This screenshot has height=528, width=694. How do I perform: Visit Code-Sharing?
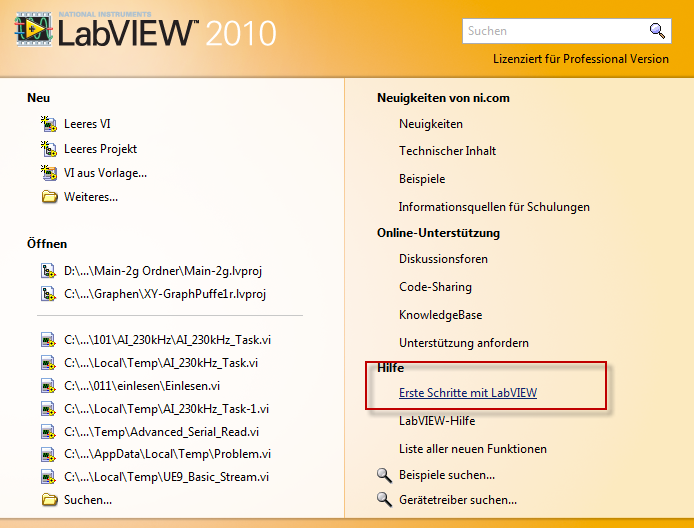click(x=435, y=287)
